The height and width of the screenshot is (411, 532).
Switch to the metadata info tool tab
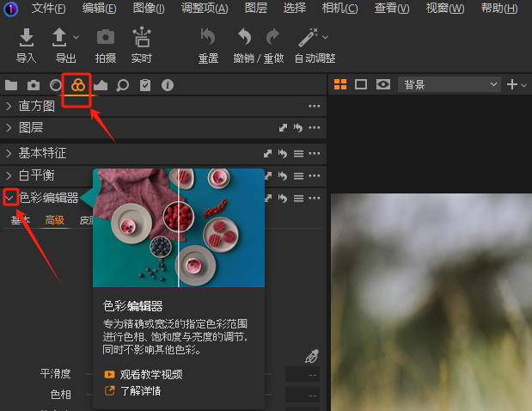[x=168, y=85]
